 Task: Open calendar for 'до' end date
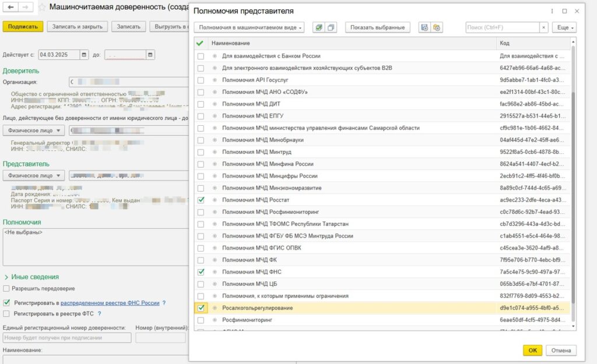pos(150,55)
